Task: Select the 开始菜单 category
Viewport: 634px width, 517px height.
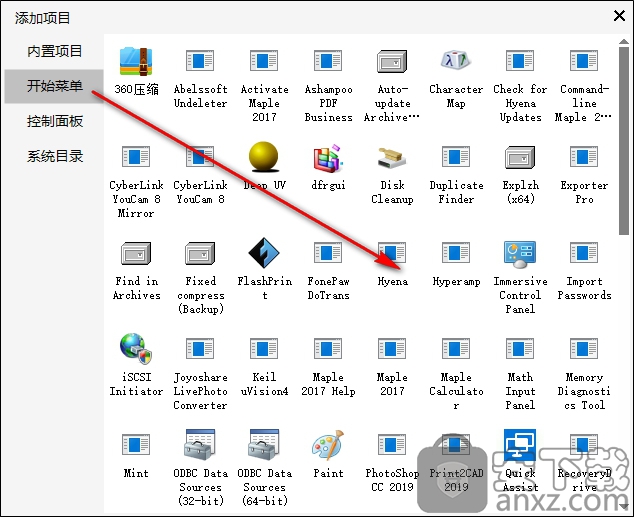Action: pyautogui.click(x=54, y=86)
